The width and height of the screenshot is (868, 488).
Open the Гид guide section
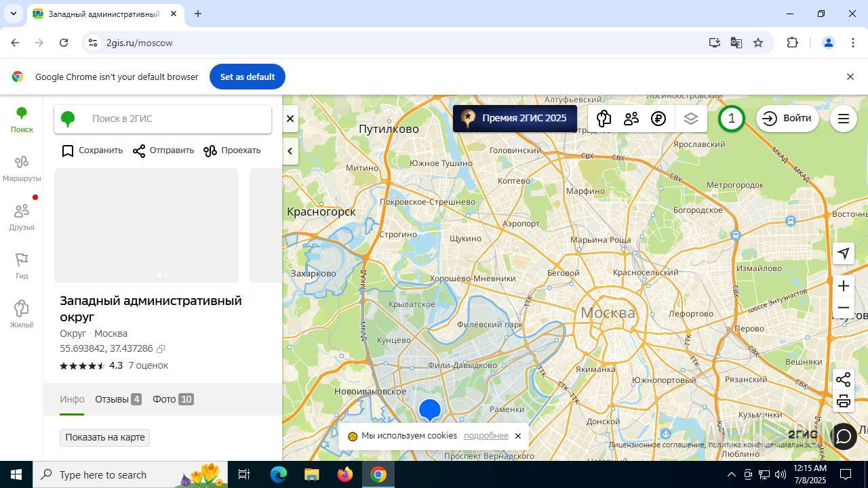coord(22,266)
